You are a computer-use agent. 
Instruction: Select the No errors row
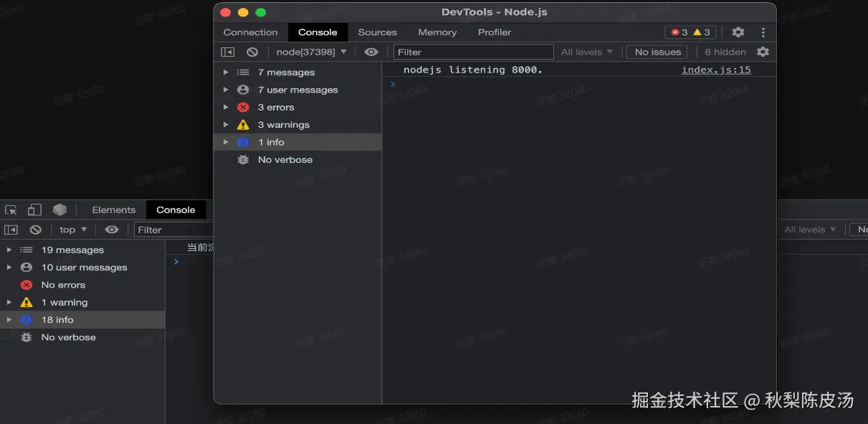coord(82,285)
